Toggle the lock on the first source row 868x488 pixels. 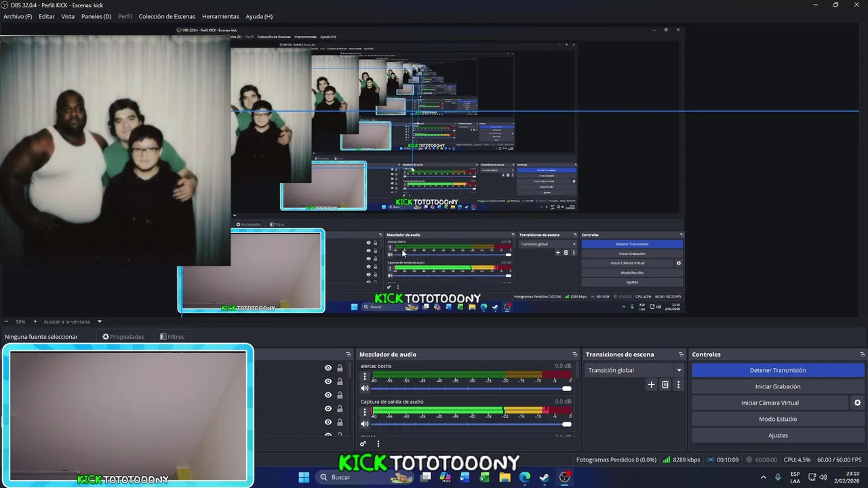(340, 368)
